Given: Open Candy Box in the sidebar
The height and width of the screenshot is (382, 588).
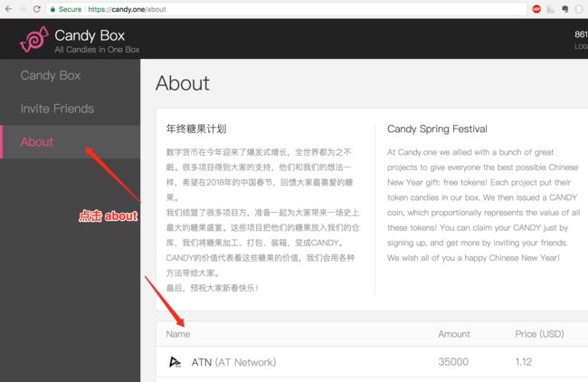Looking at the screenshot, I should coord(71,75).
